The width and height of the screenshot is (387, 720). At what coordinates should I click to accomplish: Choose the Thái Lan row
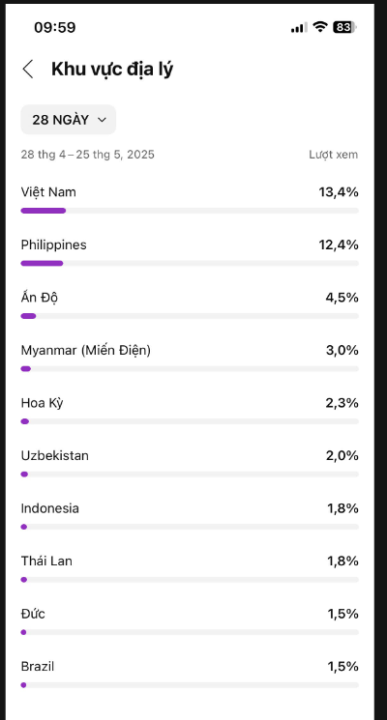[190, 569]
